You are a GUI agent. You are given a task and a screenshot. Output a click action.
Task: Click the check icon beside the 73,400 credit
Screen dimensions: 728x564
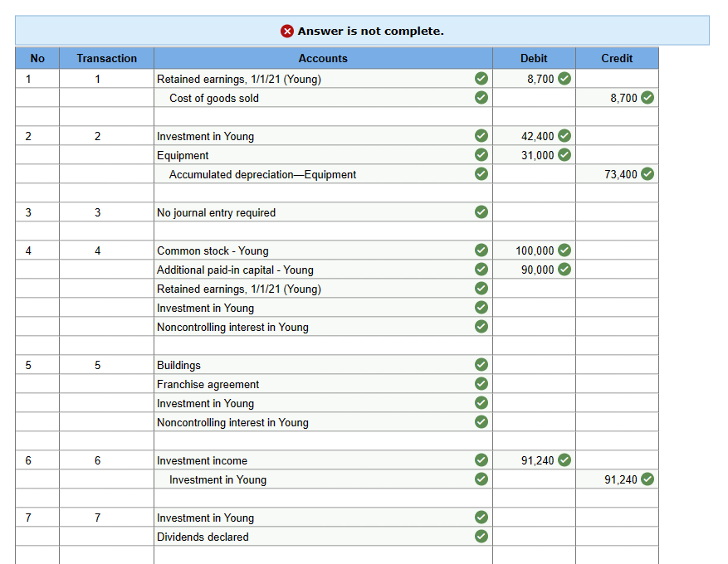click(647, 173)
